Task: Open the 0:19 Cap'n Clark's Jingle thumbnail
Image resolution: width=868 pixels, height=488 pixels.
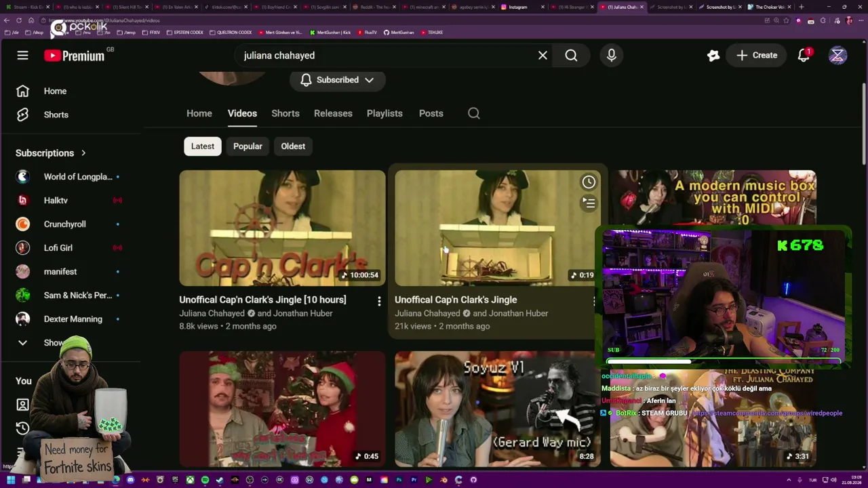Action: [x=497, y=228]
